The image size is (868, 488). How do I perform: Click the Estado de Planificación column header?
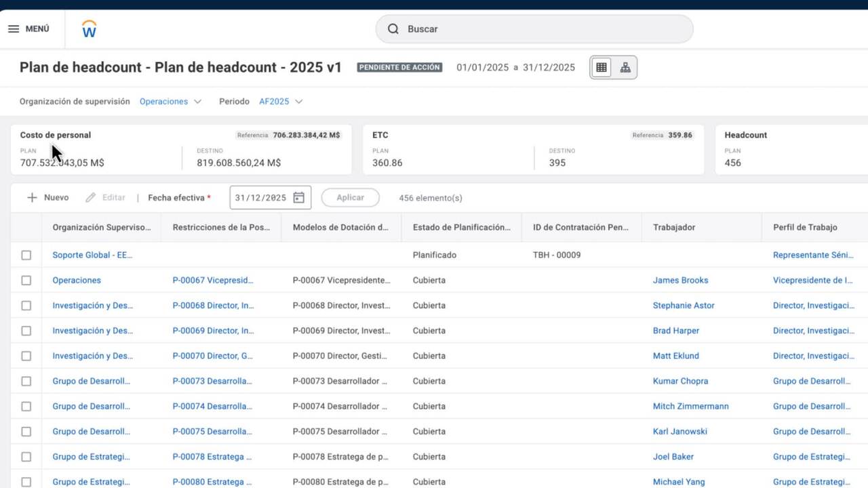click(x=461, y=228)
